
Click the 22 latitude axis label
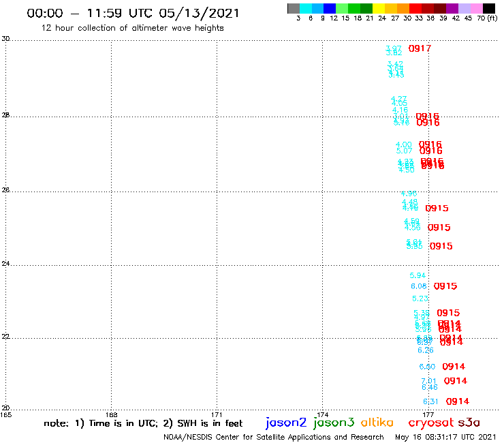click(x=5, y=336)
